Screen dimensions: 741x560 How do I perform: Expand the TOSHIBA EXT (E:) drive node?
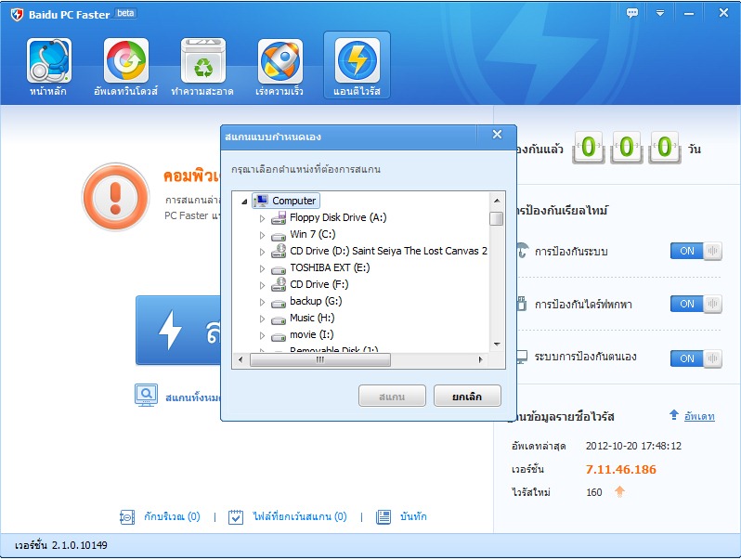click(262, 268)
